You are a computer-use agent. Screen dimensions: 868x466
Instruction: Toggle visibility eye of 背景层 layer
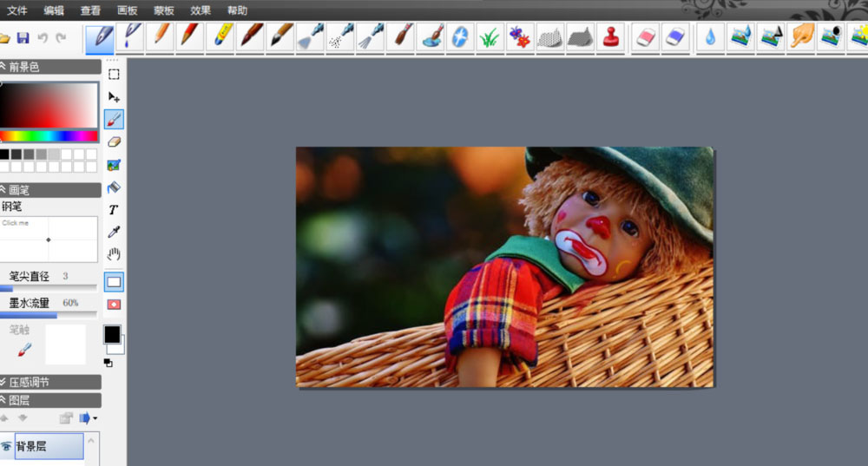(x=6, y=446)
